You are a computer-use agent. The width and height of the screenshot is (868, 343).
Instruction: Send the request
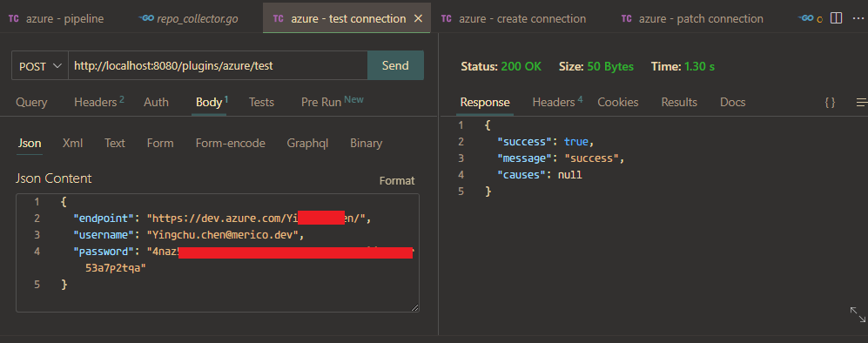tap(395, 66)
